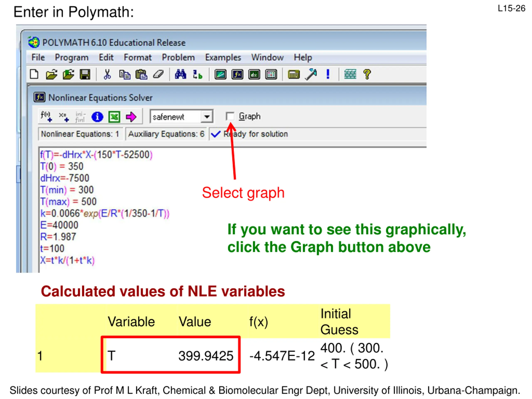This screenshot has height=399, width=532.
Task: Click the f(x) cell '-4.547E-12'
Action: tap(282, 356)
